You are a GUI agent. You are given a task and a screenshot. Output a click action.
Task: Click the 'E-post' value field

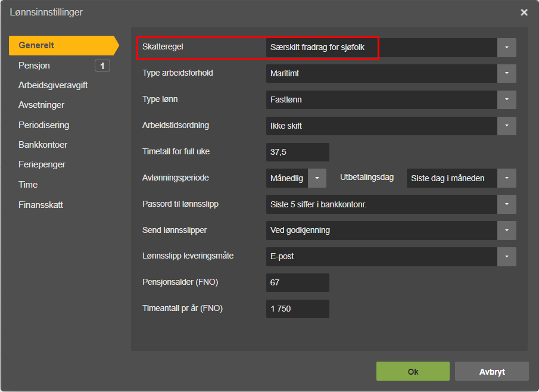(382, 257)
